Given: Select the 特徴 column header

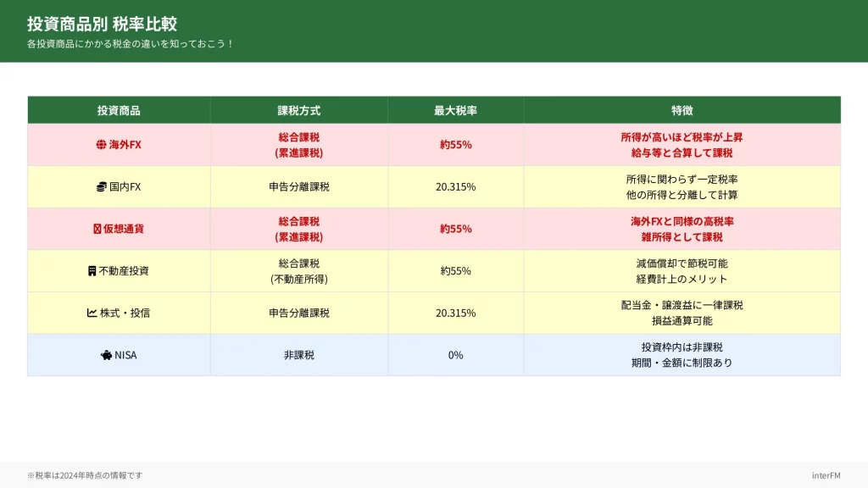Looking at the screenshot, I should pyautogui.click(x=682, y=110).
